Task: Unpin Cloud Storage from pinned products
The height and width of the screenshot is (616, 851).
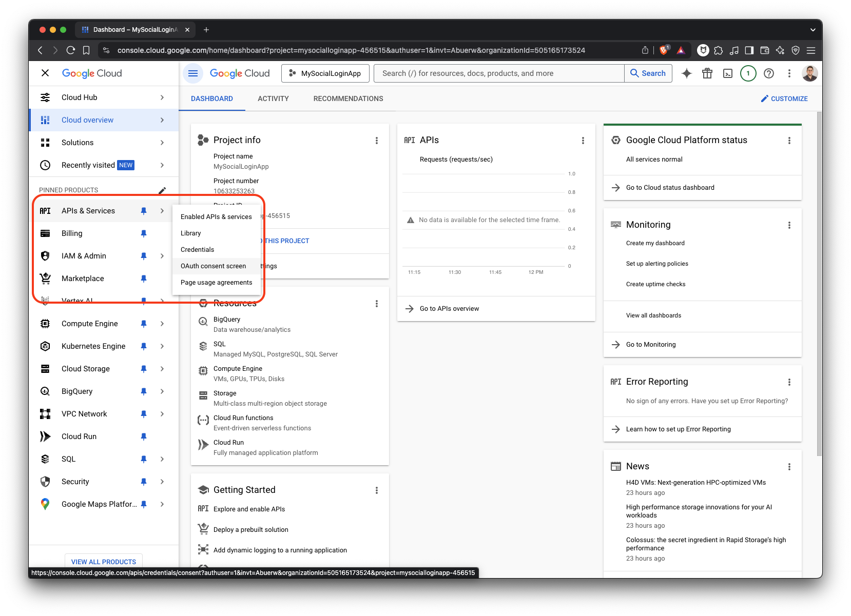Action: [x=144, y=369]
